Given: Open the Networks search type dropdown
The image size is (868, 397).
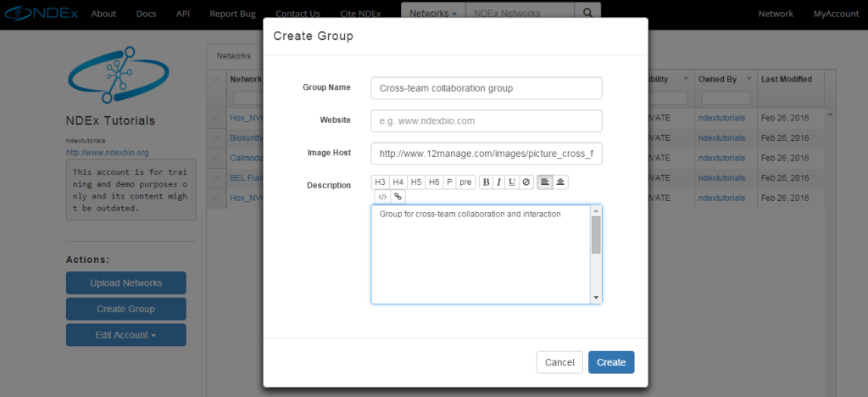Looking at the screenshot, I should tap(433, 14).
